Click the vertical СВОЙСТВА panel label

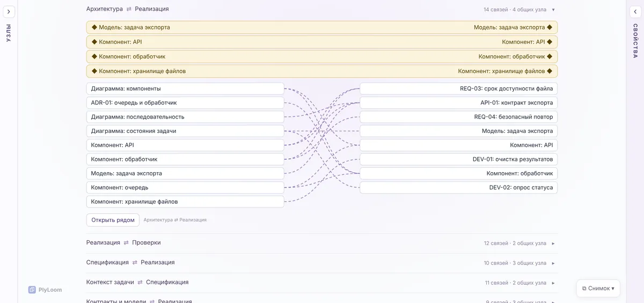click(635, 41)
